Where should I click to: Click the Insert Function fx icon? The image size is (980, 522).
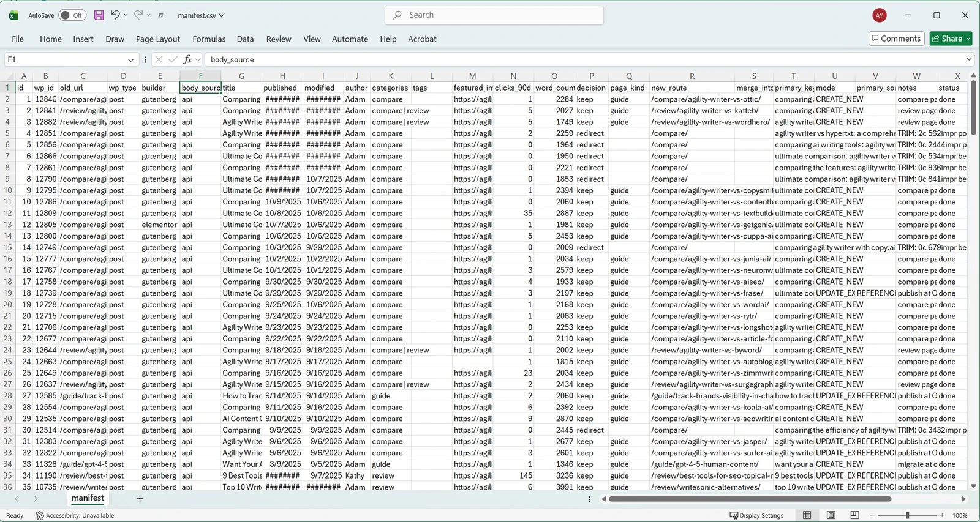188,59
